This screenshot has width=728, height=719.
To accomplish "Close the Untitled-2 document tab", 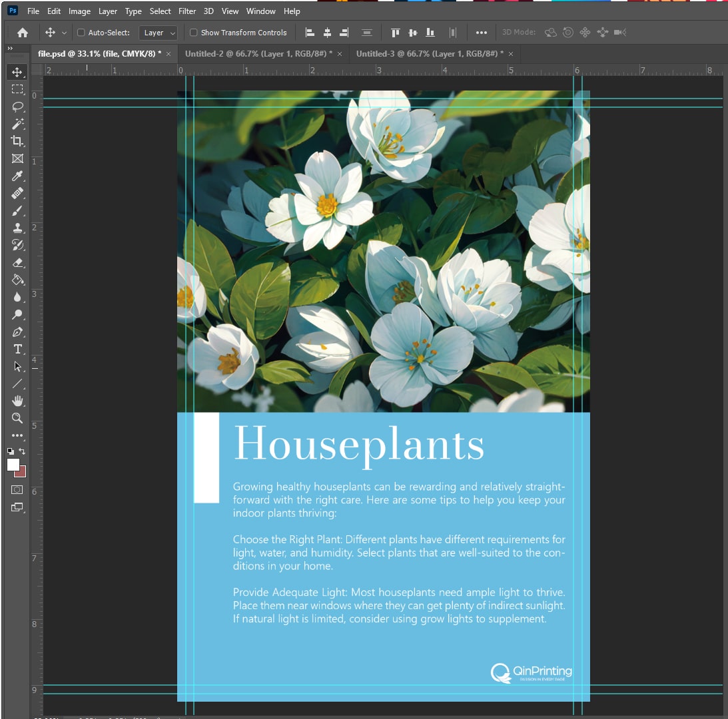I will [340, 54].
